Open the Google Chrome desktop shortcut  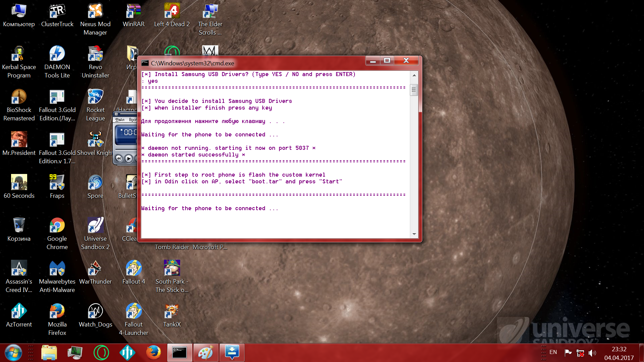57,226
